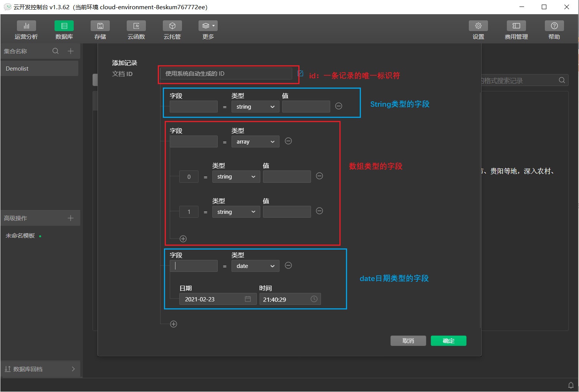Viewport: 579px width, 392px height.
Task: Click the index box of array item 1
Action: (189, 212)
